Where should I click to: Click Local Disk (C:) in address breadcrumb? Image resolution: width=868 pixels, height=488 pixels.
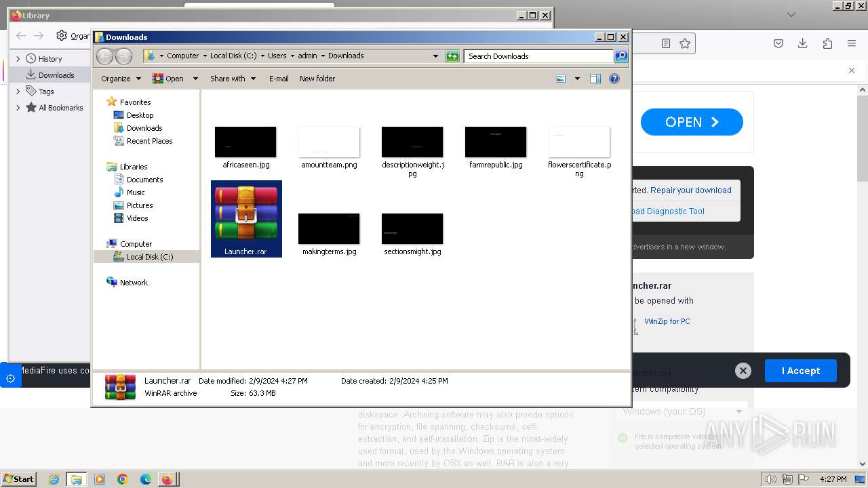point(233,56)
